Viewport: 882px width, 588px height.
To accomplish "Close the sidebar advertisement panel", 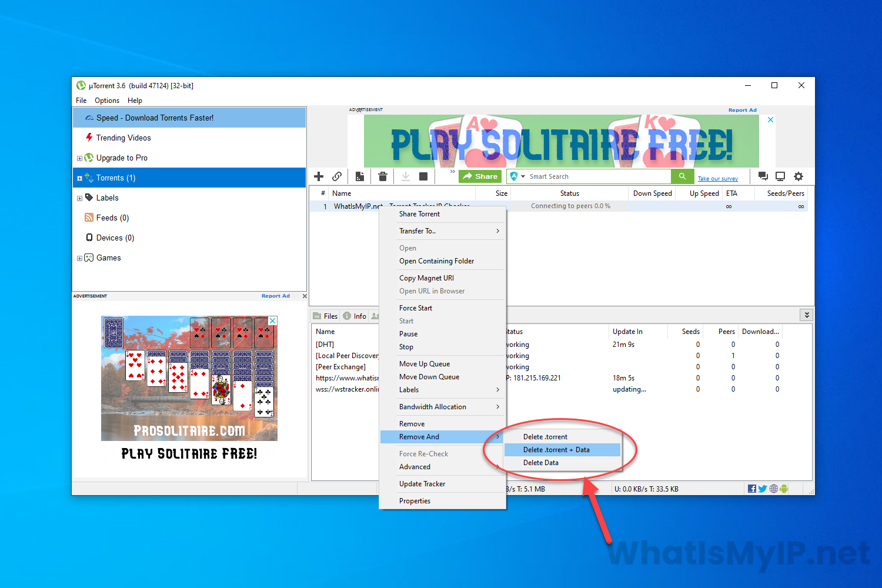I will (305, 296).
